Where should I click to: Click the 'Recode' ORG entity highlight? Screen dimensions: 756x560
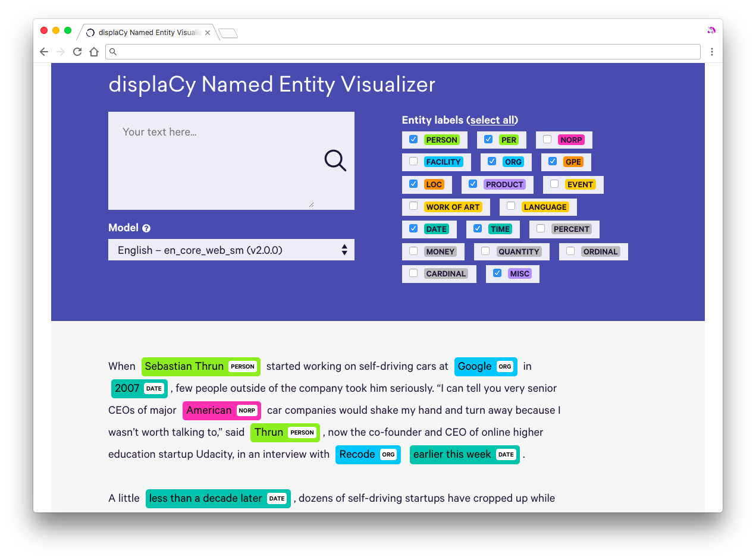pos(368,454)
